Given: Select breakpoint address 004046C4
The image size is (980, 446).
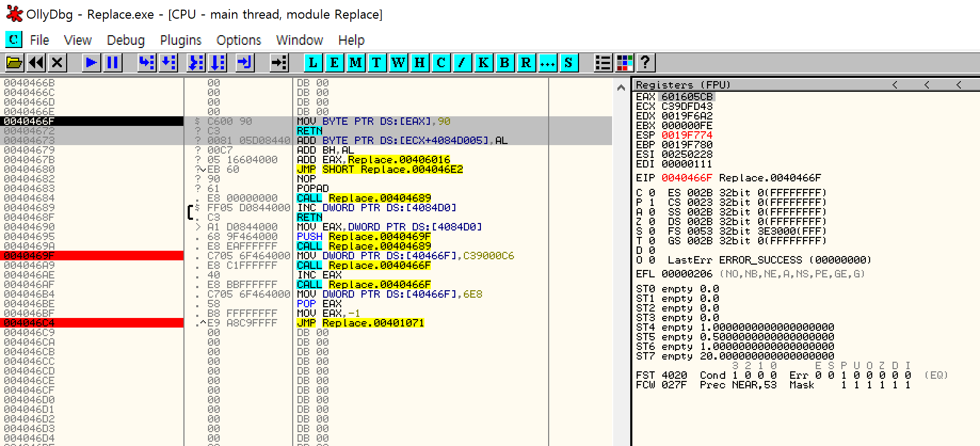Looking at the screenshot, I should (29, 323).
